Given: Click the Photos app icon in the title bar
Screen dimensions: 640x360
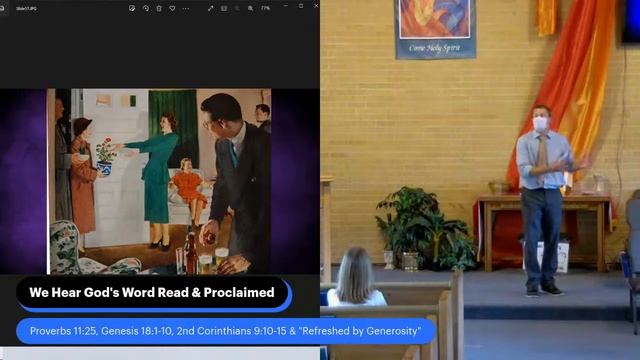Looking at the screenshot, I should (x=2, y=8).
